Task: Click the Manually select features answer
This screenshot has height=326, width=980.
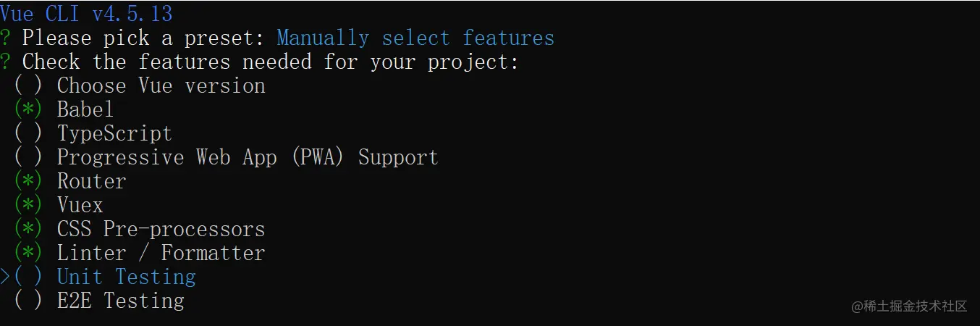Action: (415, 38)
